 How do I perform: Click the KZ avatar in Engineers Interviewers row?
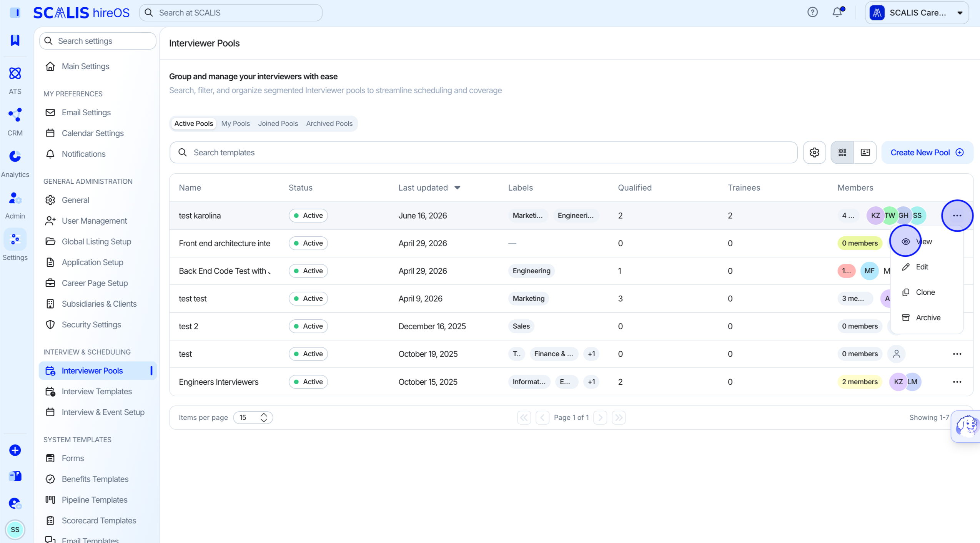click(x=898, y=382)
